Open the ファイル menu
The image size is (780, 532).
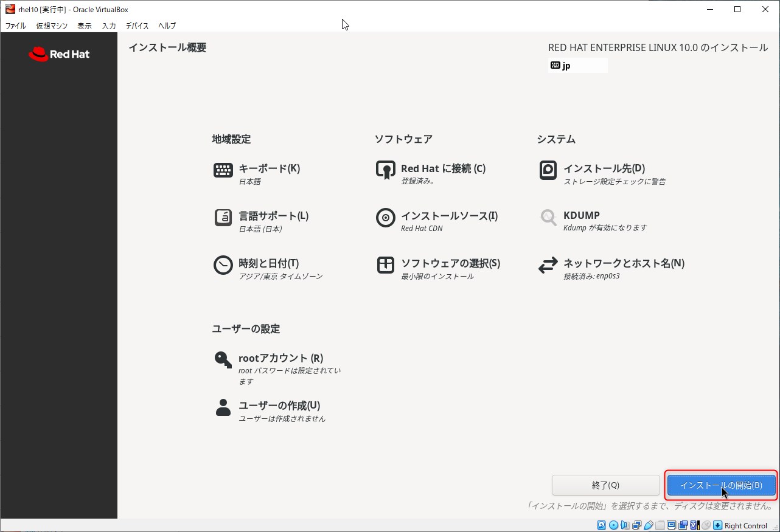(x=16, y=26)
